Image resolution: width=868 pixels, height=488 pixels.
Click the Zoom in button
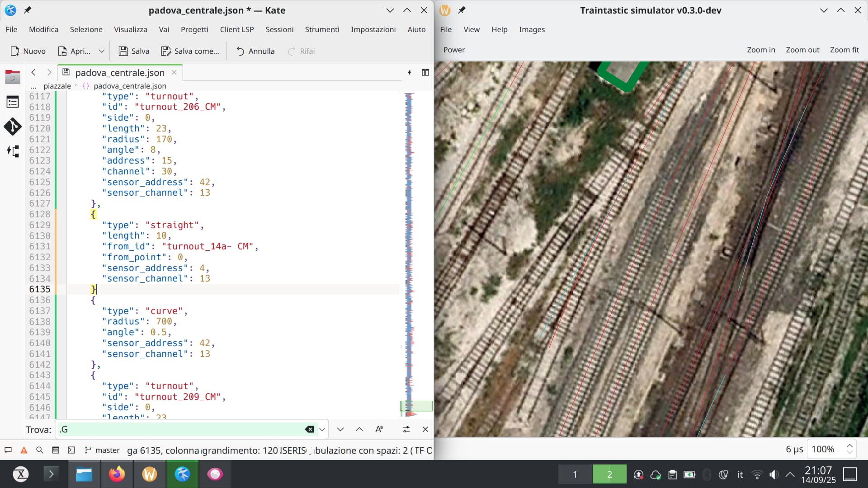[761, 50]
